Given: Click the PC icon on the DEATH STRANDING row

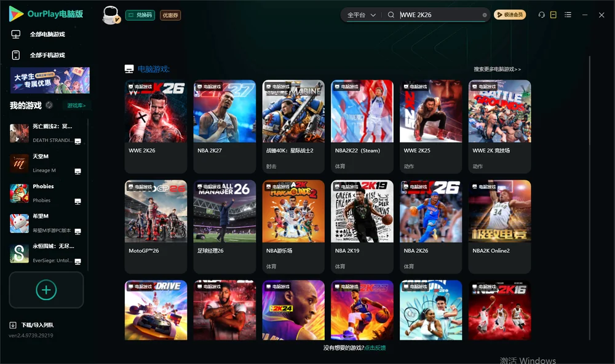Looking at the screenshot, I should pos(77,141).
